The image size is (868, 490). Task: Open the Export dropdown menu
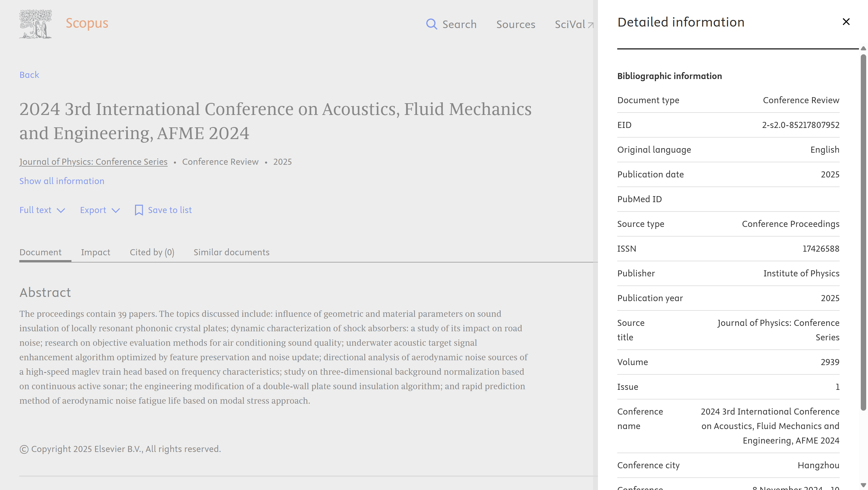[x=100, y=210]
